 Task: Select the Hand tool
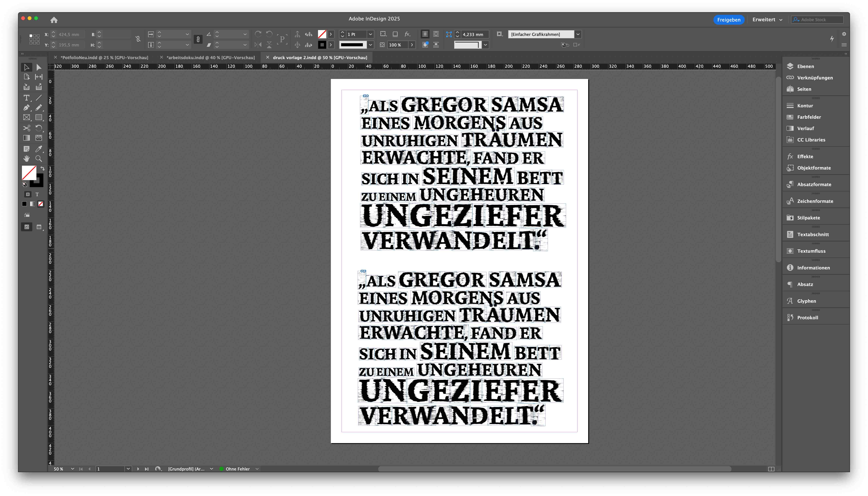(x=27, y=159)
